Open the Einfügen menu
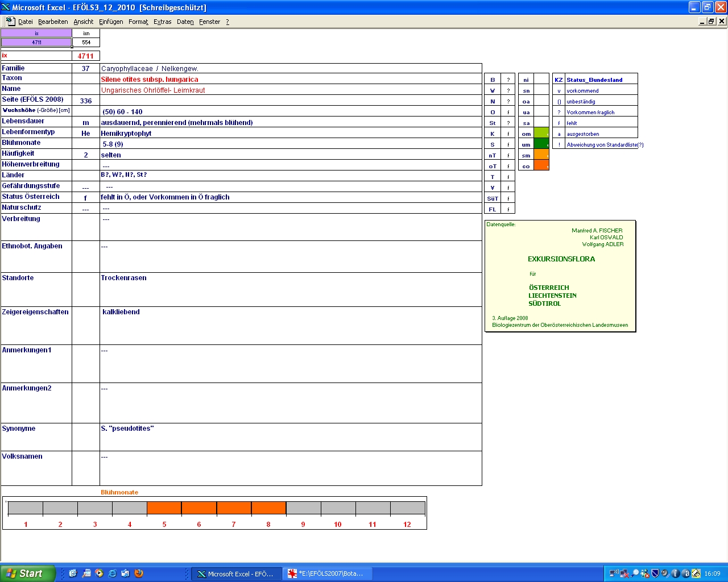The width and height of the screenshot is (728, 582). [111, 22]
